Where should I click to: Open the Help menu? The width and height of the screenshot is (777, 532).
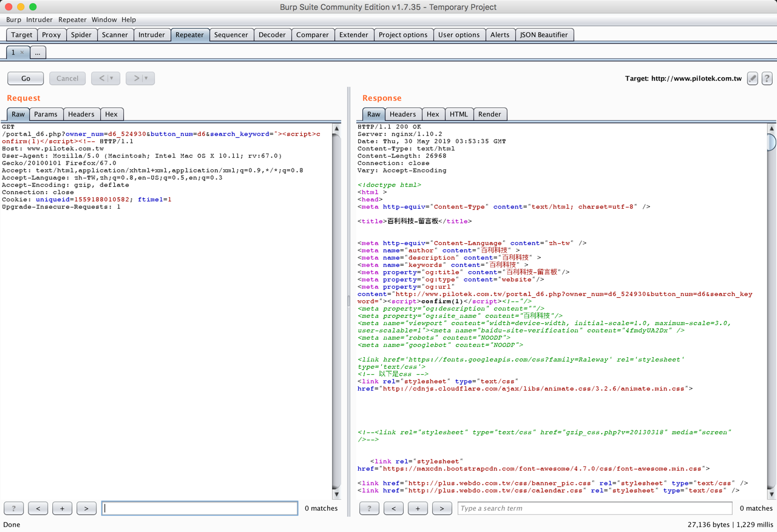tap(129, 19)
